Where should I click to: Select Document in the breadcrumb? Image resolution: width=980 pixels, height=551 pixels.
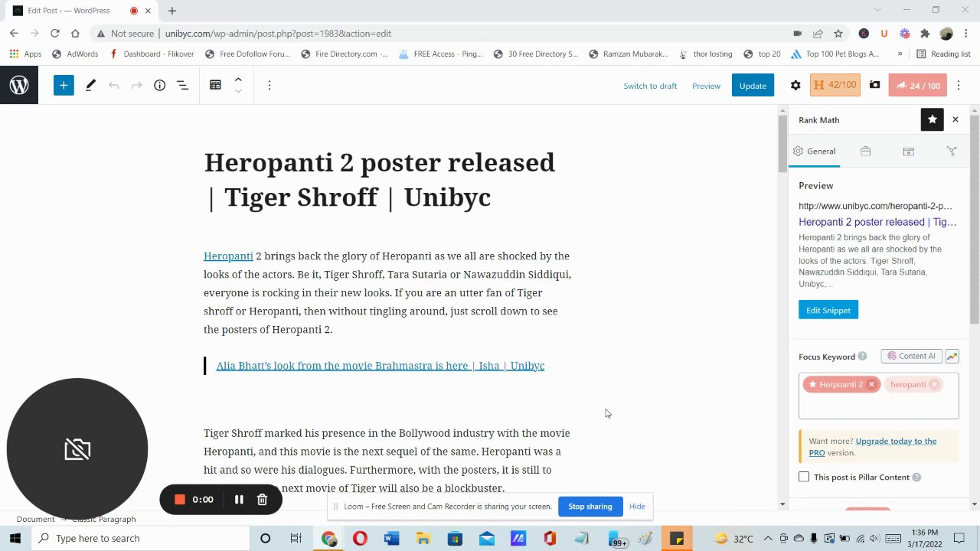(x=36, y=519)
